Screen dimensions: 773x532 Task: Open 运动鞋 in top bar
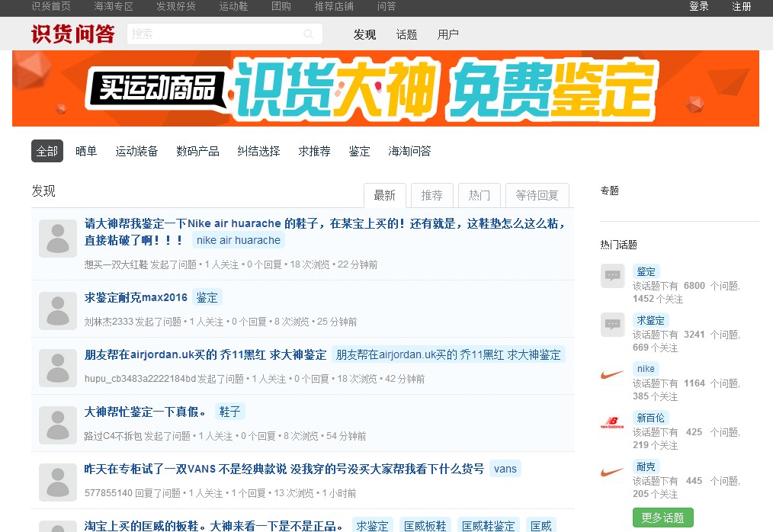point(234,6)
